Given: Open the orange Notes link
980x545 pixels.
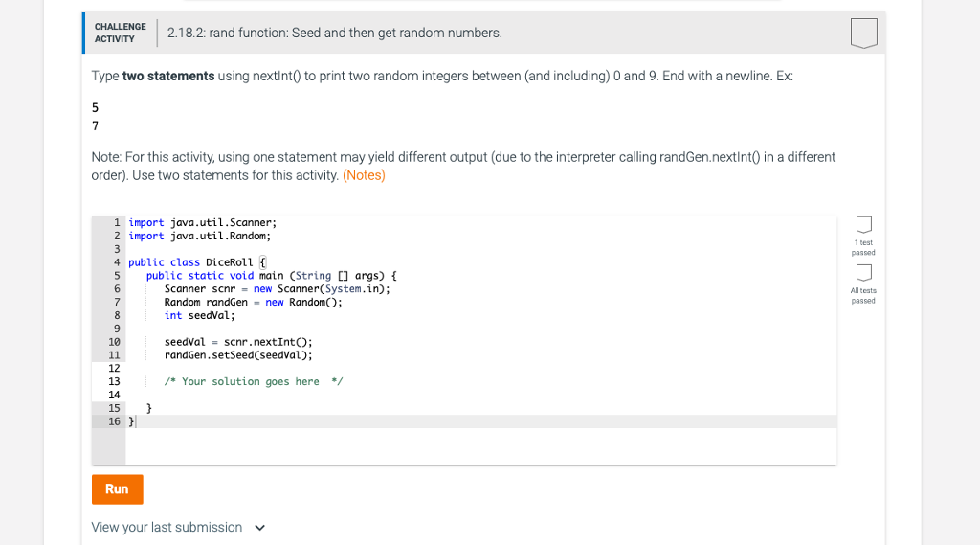Looking at the screenshot, I should 364,175.
